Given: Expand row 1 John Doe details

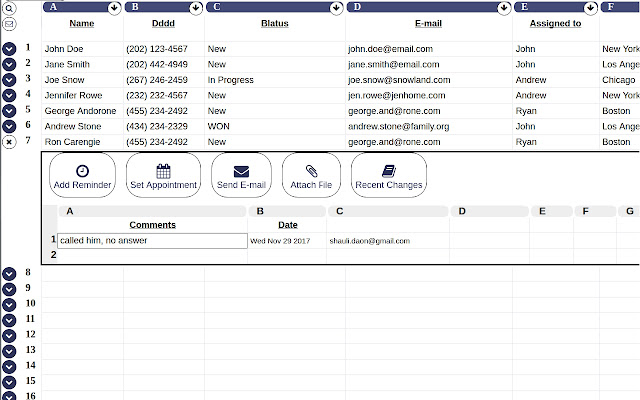Looking at the screenshot, I should [9, 48].
